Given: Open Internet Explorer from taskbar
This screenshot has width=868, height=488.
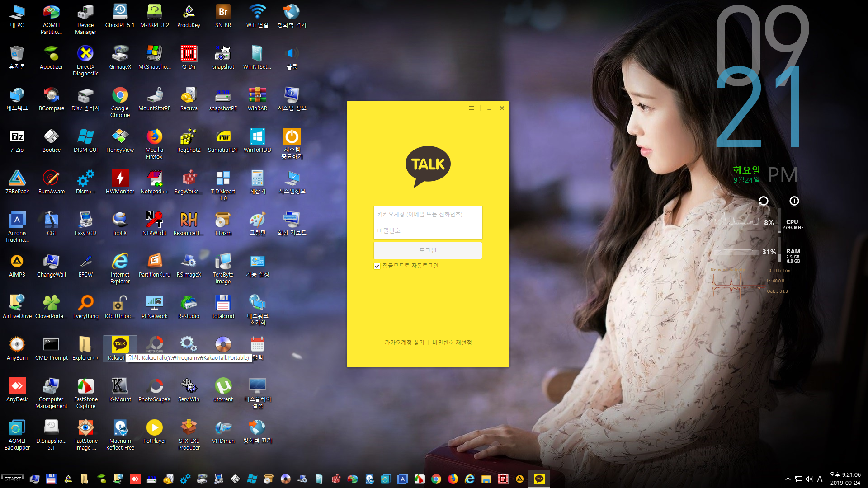Looking at the screenshot, I should pyautogui.click(x=470, y=479).
